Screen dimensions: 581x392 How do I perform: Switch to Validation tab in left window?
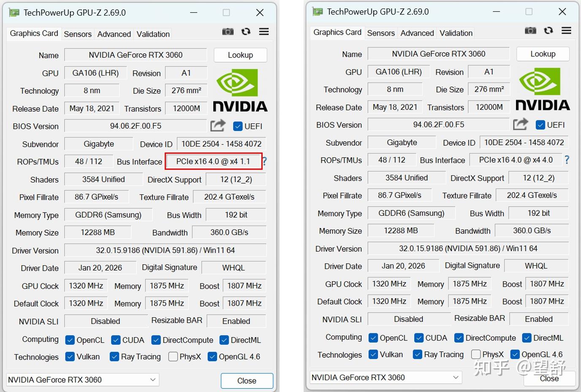(x=153, y=34)
